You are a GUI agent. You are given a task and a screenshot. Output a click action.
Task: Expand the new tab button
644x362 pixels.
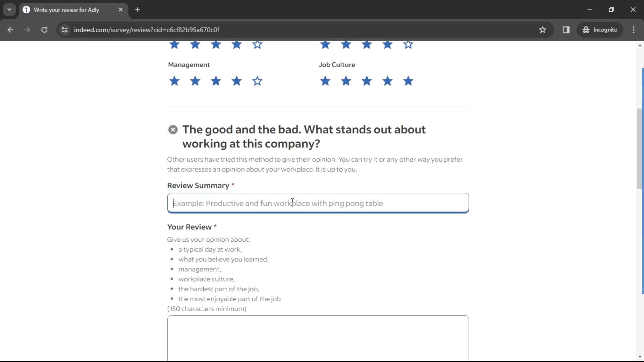coord(138,10)
